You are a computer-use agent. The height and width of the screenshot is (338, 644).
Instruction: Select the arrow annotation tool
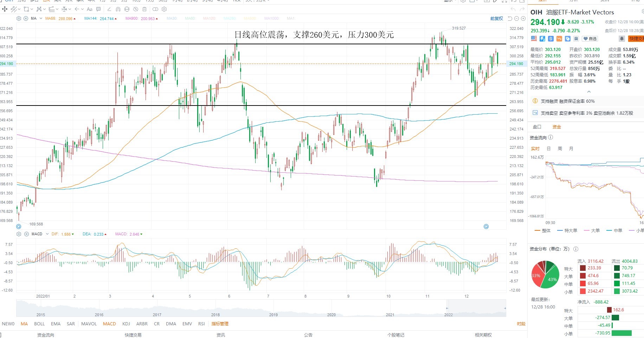pyautogui.click(x=77, y=9)
